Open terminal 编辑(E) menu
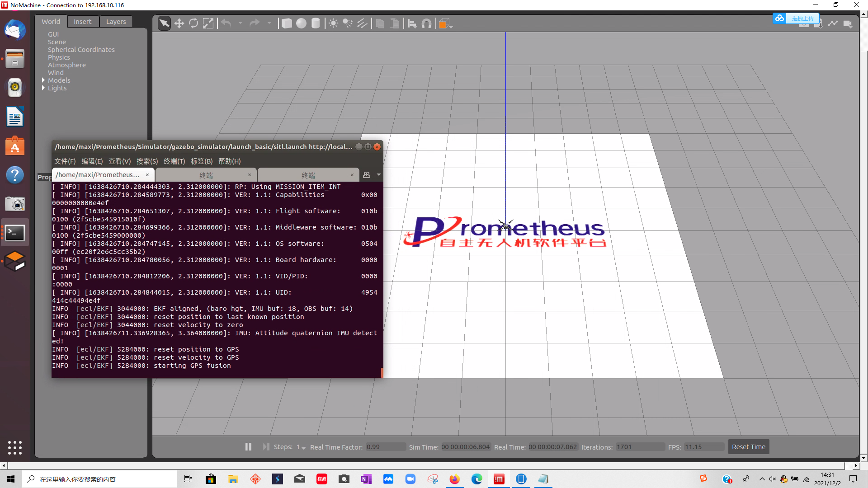This screenshot has height=488, width=868. tap(92, 161)
